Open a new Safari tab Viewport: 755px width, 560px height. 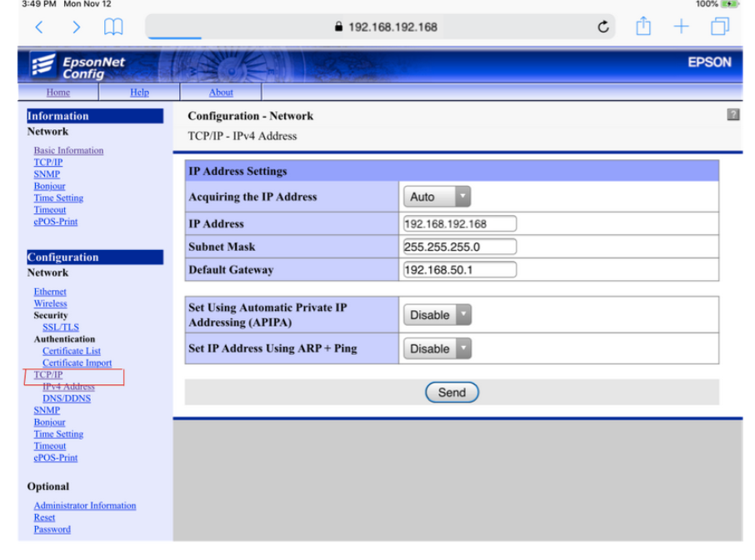(681, 27)
